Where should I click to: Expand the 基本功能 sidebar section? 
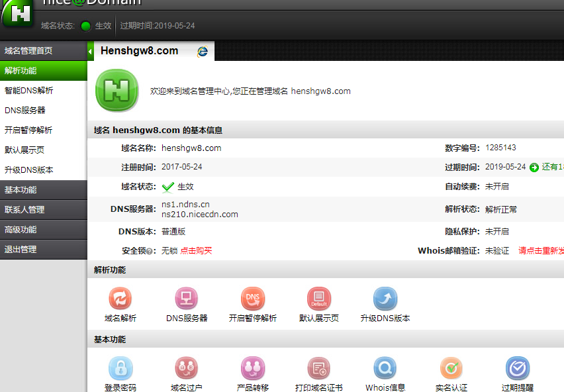[x=44, y=190]
